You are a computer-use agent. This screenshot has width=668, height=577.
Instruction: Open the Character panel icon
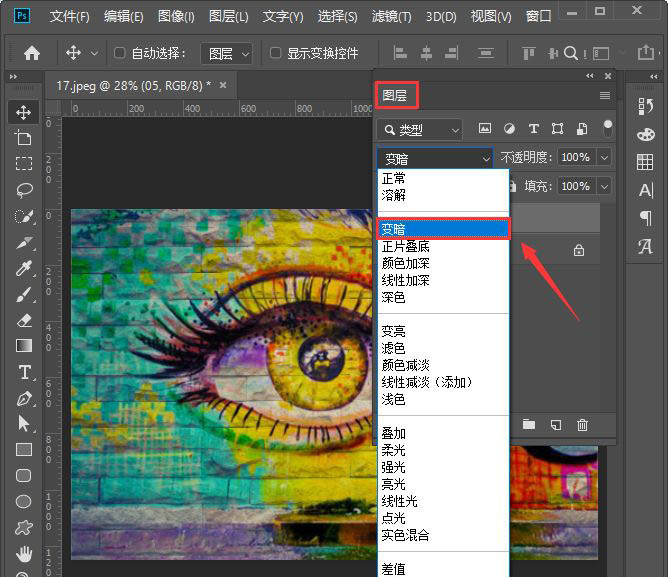click(x=646, y=190)
